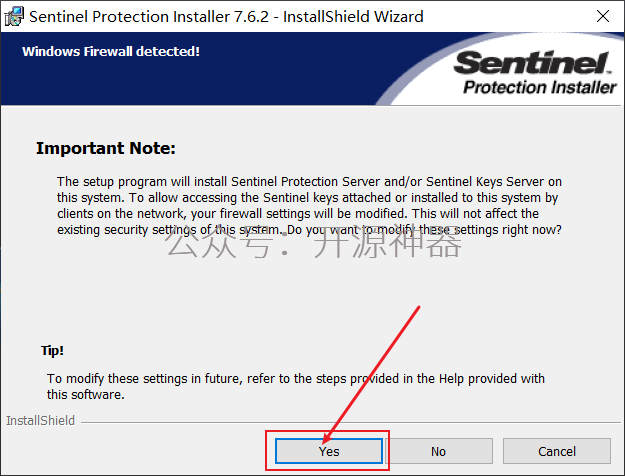Click the firewall settings explanation paragraph
The width and height of the screenshot is (625, 476).
308,205
